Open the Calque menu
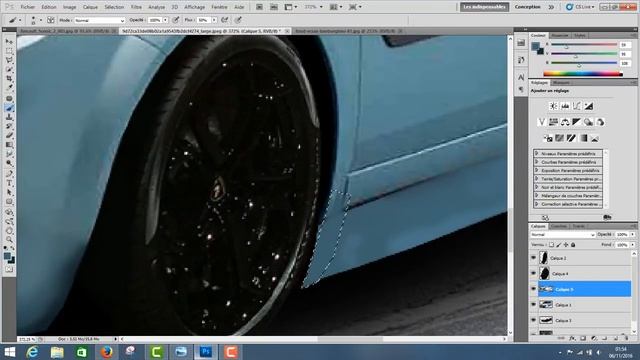 pyautogui.click(x=90, y=7)
